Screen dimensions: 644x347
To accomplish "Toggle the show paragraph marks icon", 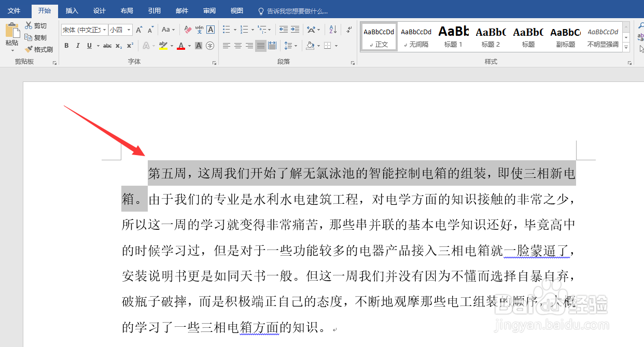I will (348, 30).
